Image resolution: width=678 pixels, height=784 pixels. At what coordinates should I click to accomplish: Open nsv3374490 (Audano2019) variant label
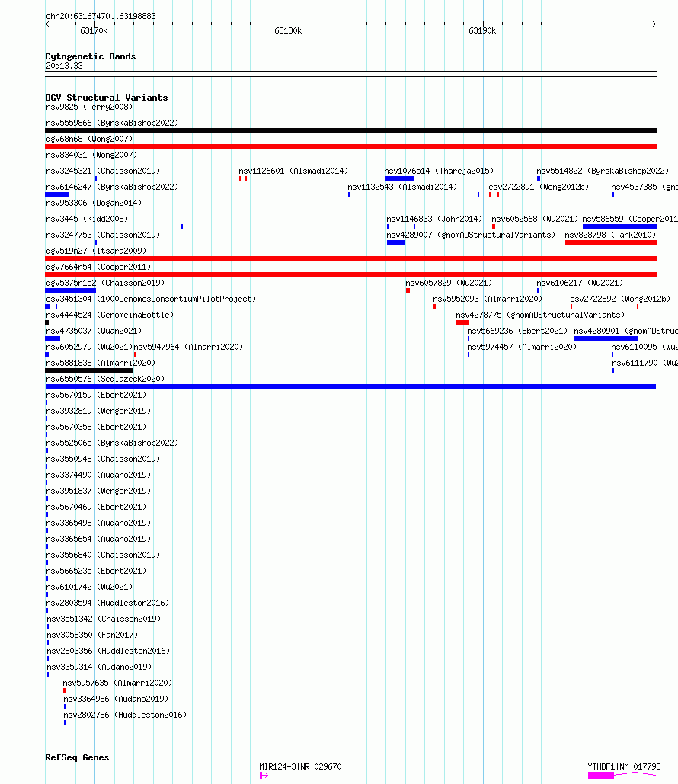tap(98, 475)
